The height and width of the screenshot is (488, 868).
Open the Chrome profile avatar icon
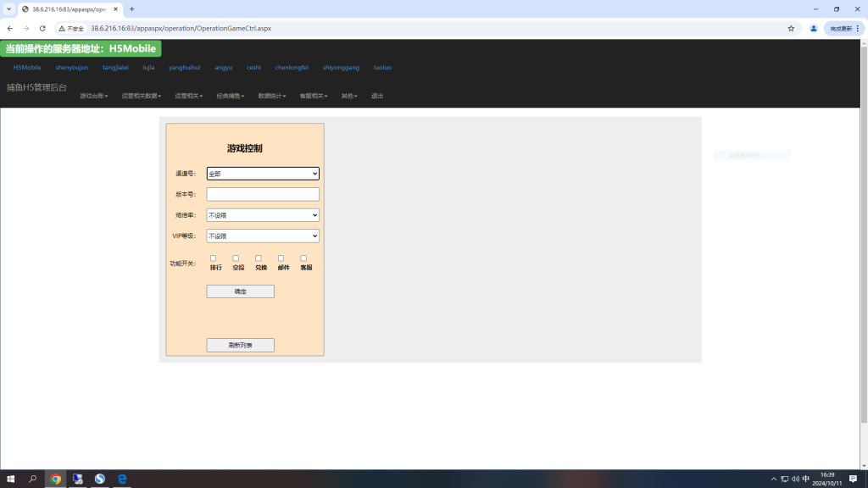tap(814, 28)
